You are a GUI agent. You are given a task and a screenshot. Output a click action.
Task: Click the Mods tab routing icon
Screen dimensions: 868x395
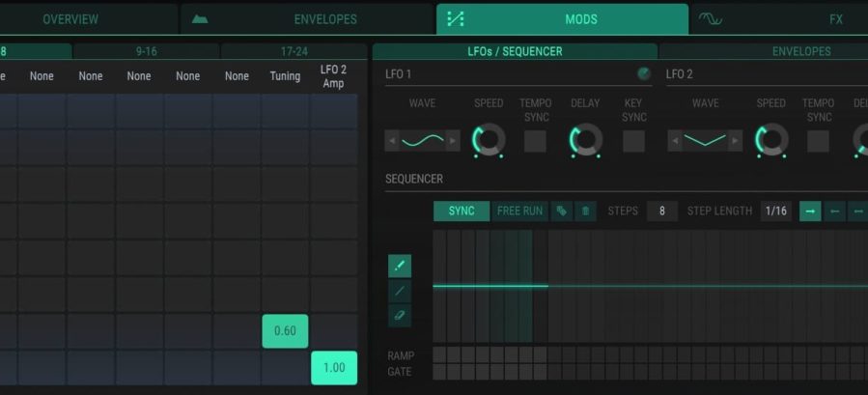[x=455, y=19]
